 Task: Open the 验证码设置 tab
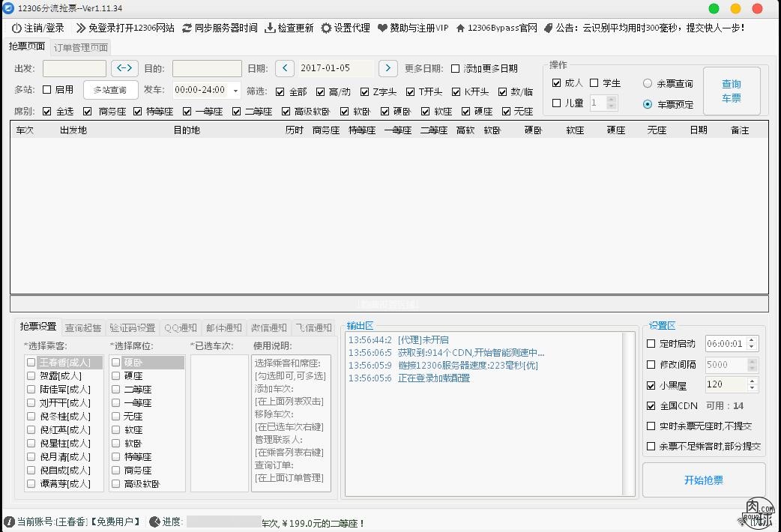pos(132,327)
